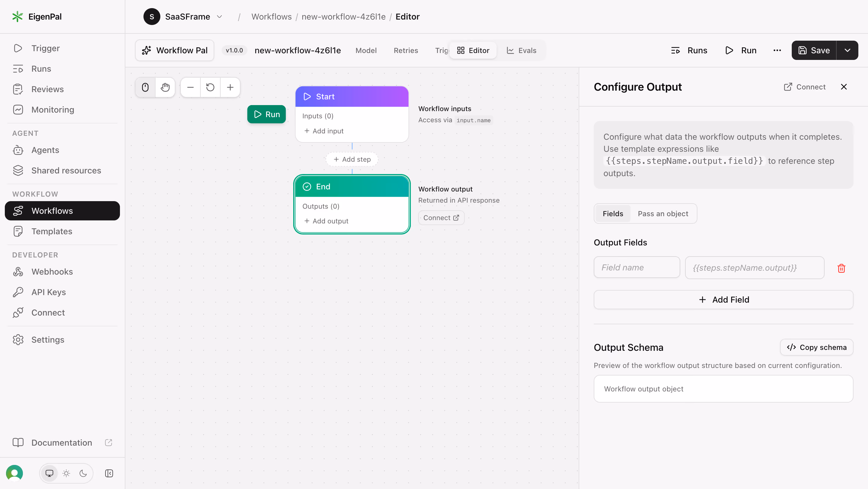
Task: Click the Outputs (0) label
Action: (321, 206)
